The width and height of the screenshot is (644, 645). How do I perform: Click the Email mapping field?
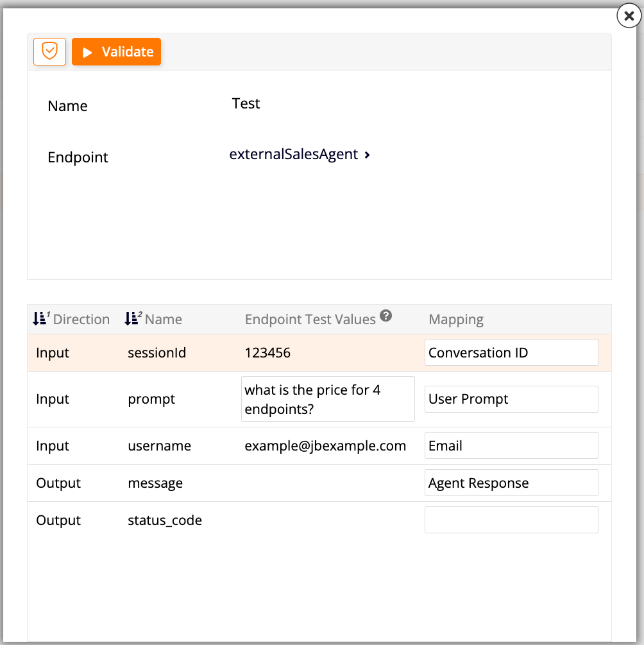(511, 445)
